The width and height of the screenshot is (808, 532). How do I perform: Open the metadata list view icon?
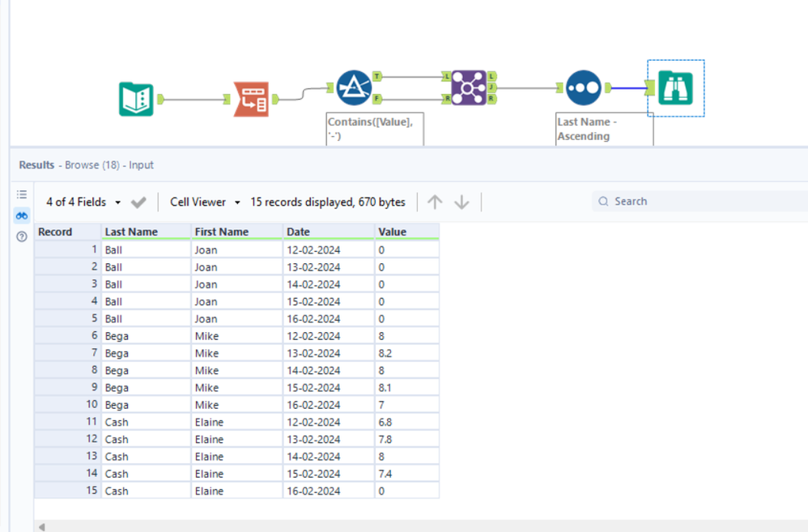[x=22, y=194]
